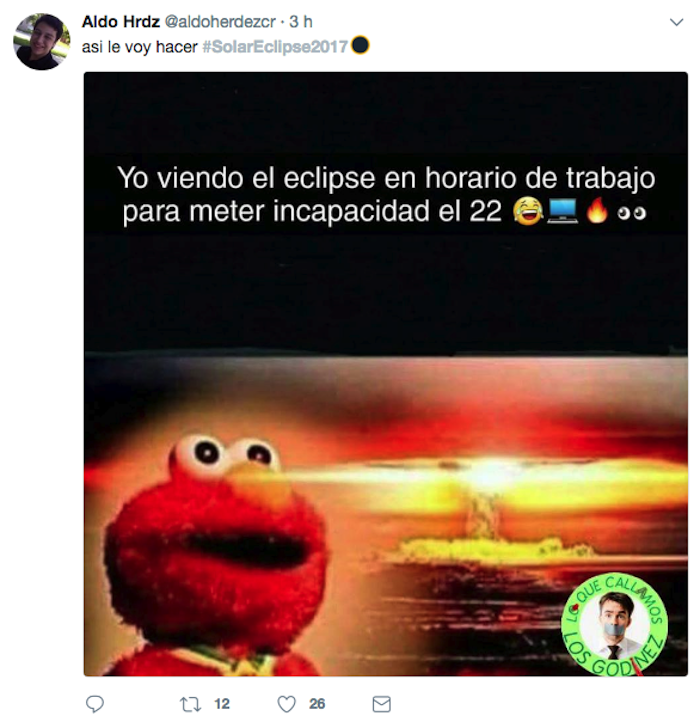View the 12 retweets count
This screenshot has width=700, height=722.
click(222, 704)
